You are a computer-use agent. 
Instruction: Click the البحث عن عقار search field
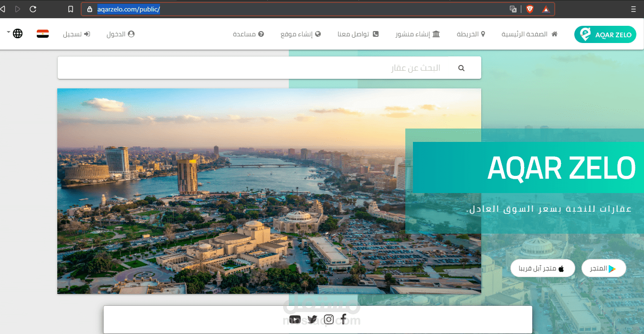269,68
